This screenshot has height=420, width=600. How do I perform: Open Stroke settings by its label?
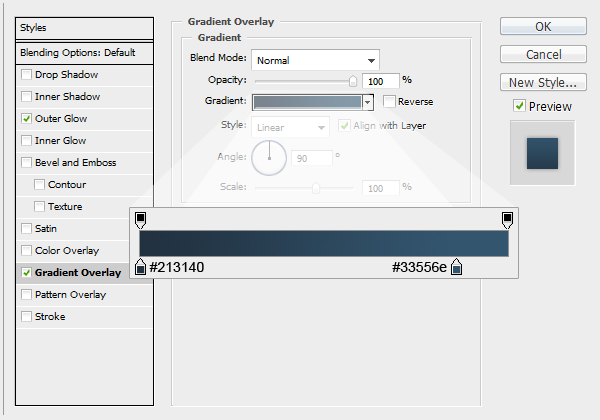point(50,316)
